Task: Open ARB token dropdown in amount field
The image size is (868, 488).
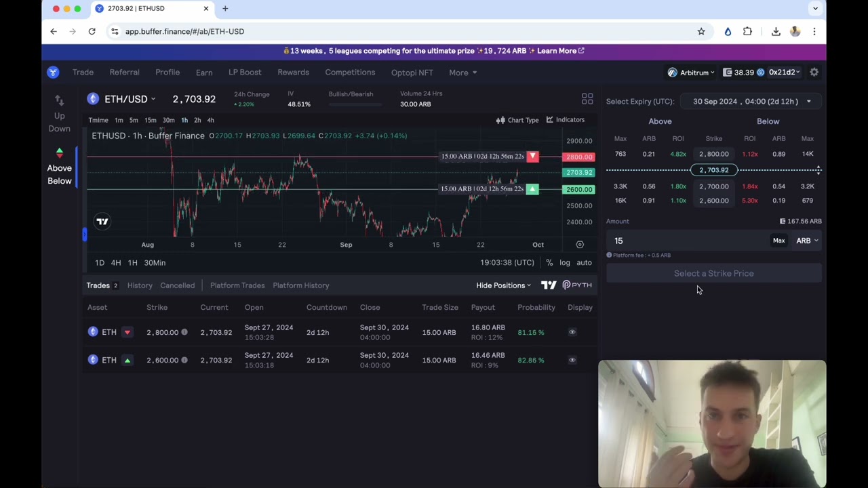Action: click(x=807, y=241)
